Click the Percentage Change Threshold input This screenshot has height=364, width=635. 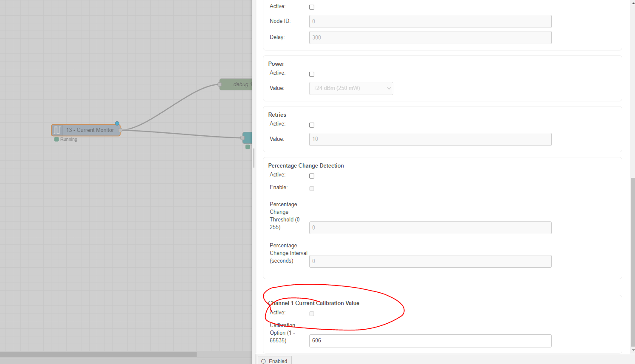(x=430, y=228)
